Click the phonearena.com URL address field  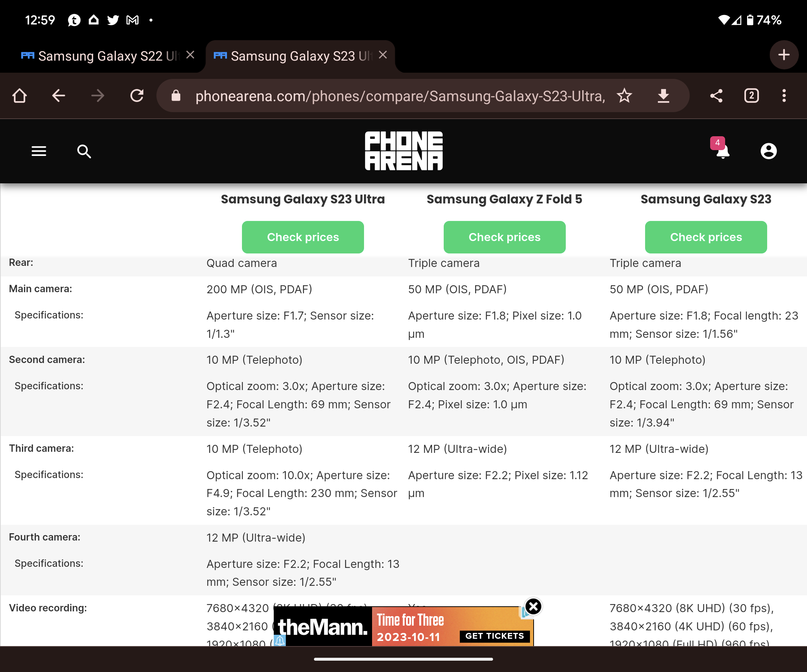[x=399, y=96]
